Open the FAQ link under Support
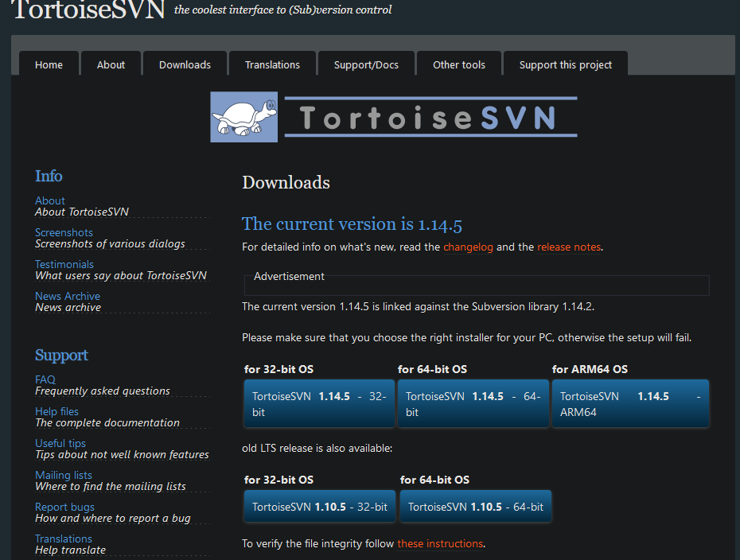This screenshot has width=740, height=560. tap(45, 379)
